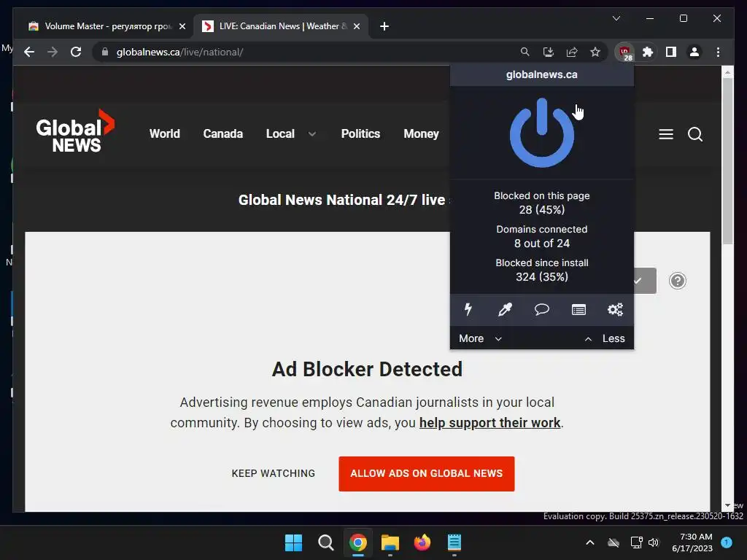Image resolution: width=747 pixels, height=560 pixels.
Task: Click the page vertical scrollbar thumb
Action: coord(727,161)
